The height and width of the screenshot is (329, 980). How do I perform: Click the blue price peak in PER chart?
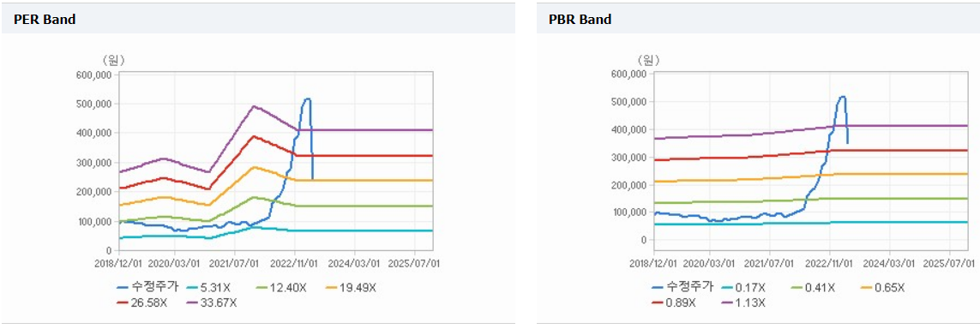click(x=307, y=99)
